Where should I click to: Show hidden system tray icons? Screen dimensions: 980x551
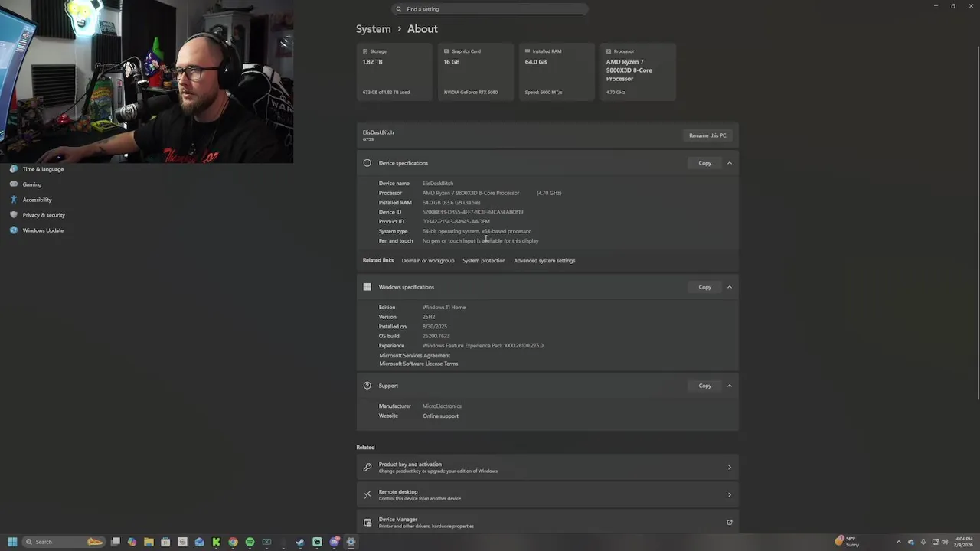pos(899,542)
